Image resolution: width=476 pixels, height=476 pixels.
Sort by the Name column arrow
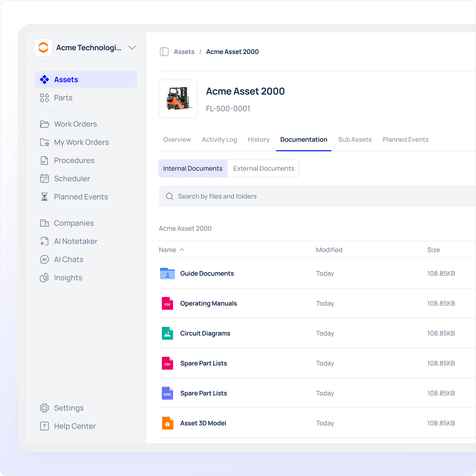182,250
